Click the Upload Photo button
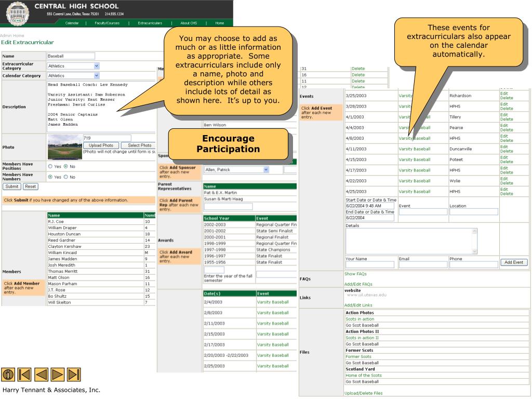 (101, 145)
